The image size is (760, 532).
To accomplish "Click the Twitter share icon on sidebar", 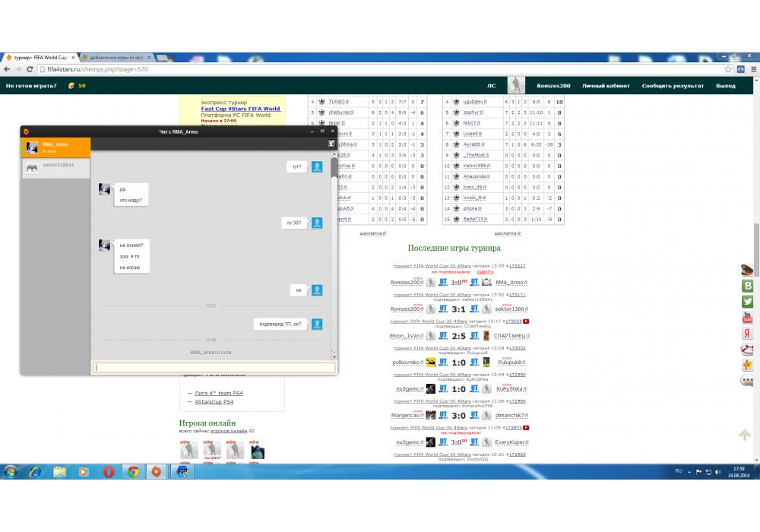I will tap(747, 302).
